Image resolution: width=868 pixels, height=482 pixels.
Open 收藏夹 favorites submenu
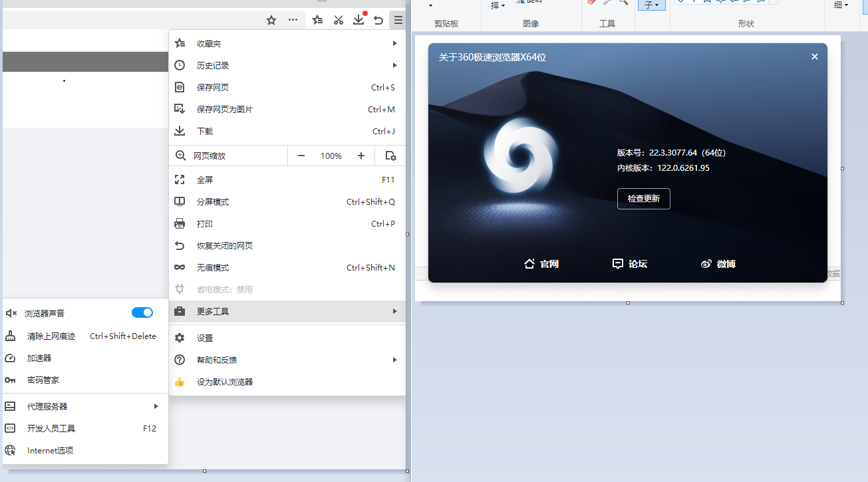click(287, 43)
